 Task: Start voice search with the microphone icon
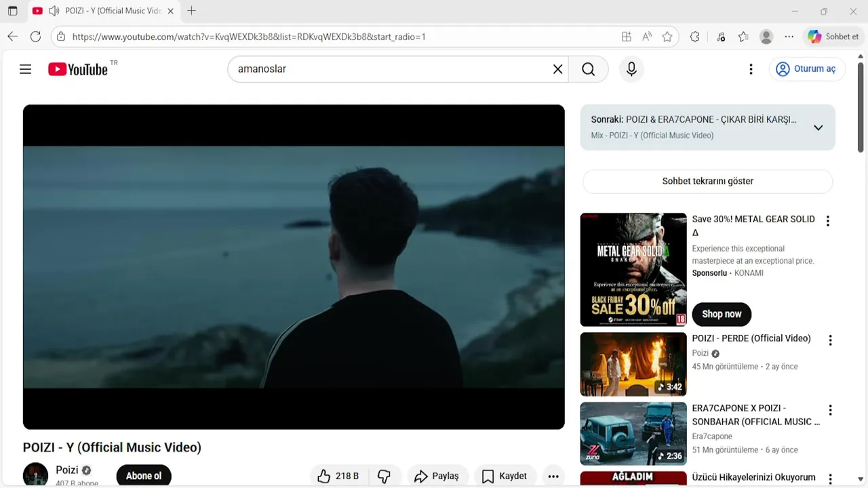point(631,69)
